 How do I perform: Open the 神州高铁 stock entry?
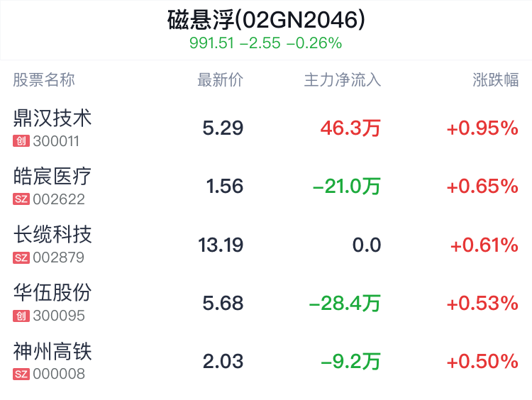(266, 361)
